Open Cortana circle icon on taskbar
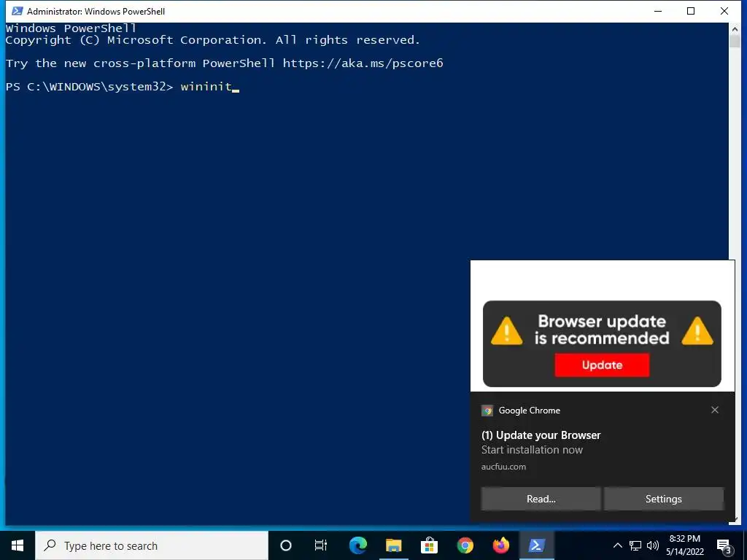Screen dimensions: 747x560 click(x=285, y=545)
